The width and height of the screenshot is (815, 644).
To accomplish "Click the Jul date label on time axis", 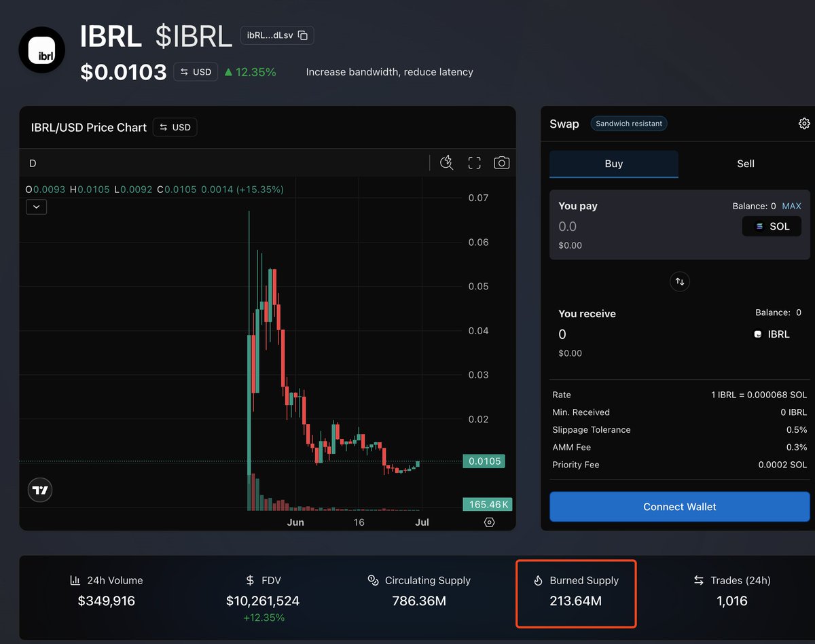I will coord(422,522).
